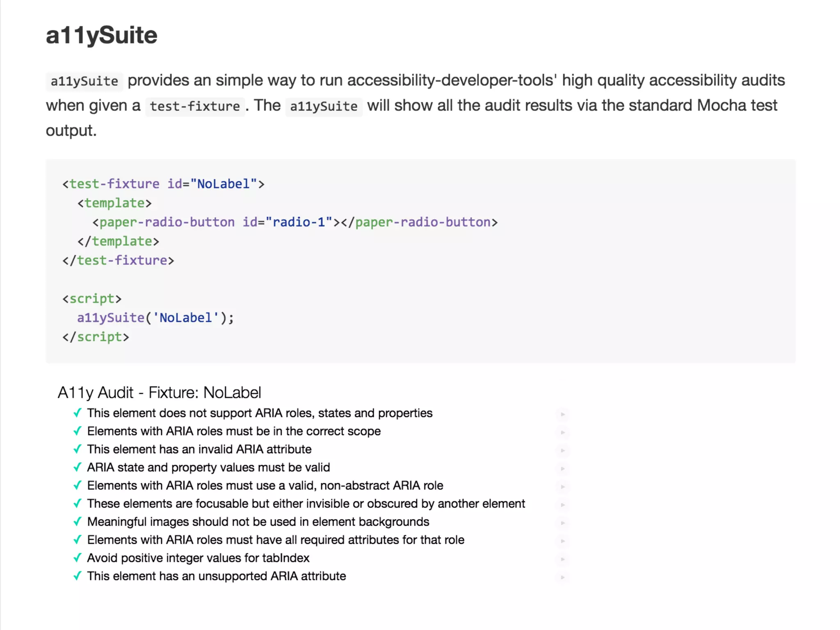Click replay arrow for 'non-abstract ARIA role' test
Image resolution: width=840 pixels, height=630 pixels.
point(563,486)
